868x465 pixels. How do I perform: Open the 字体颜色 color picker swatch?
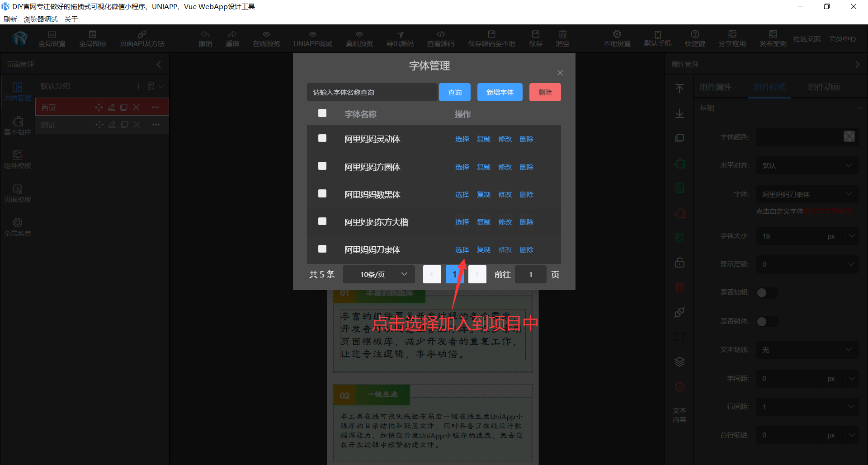point(849,136)
